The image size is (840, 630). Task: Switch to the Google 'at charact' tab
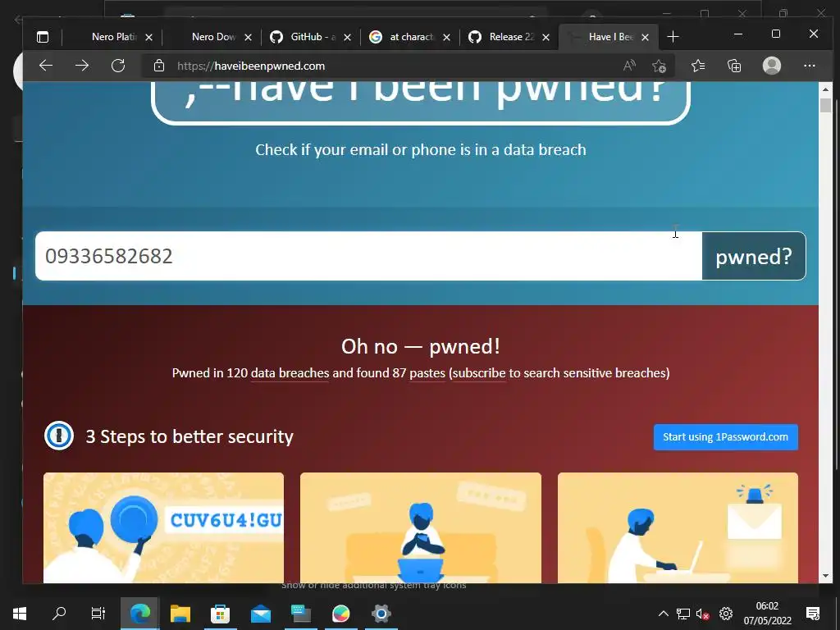[x=412, y=37]
